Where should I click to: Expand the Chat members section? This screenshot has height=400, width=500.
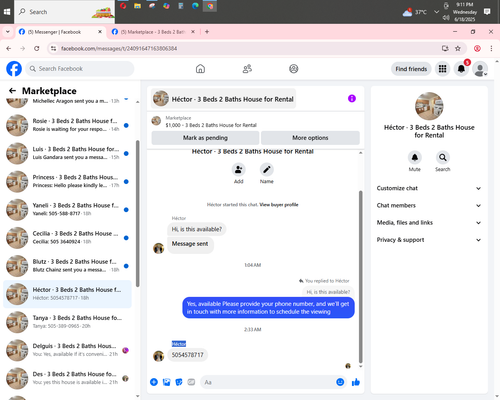click(x=429, y=205)
